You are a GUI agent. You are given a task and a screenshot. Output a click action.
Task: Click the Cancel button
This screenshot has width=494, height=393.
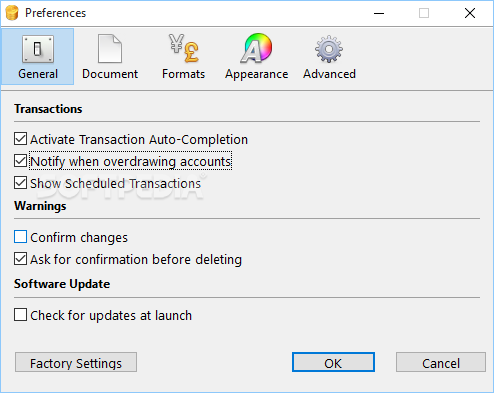[x=441, y=362]
